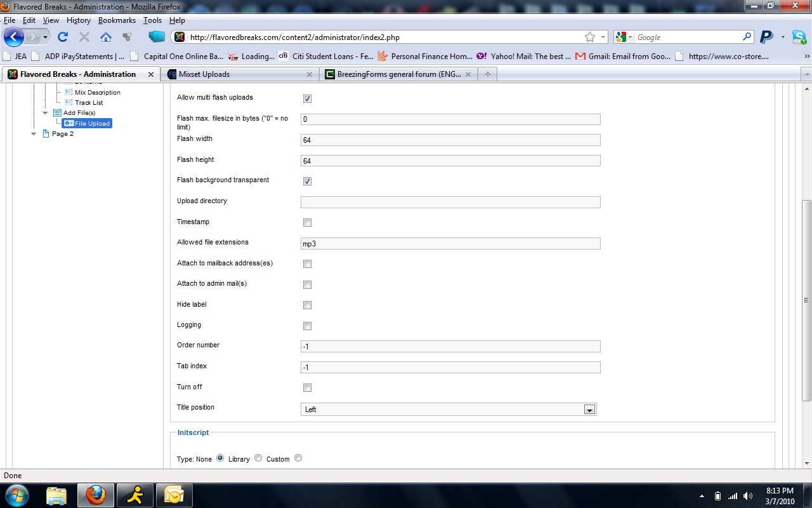Viewport: 812px width, 508px height.
Task: Close the Mixset Uploads tab
Action: click(x=310, y=74)
